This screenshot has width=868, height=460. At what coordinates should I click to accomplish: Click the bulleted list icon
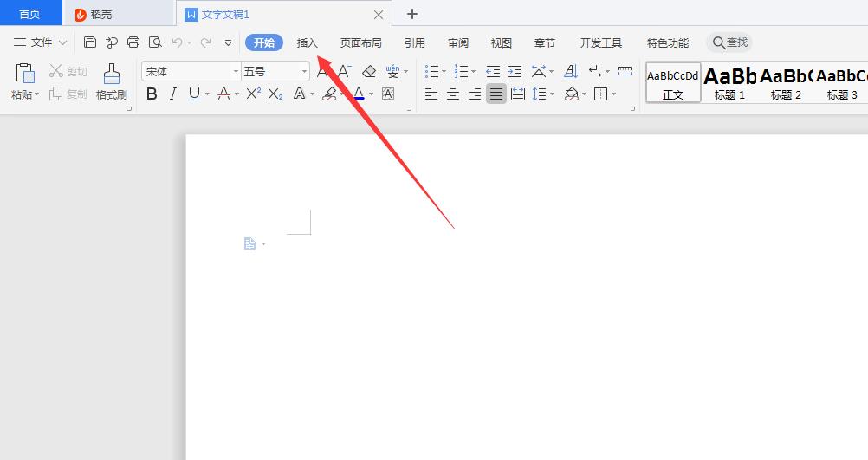pyautogui.click(x=431, y=71)
